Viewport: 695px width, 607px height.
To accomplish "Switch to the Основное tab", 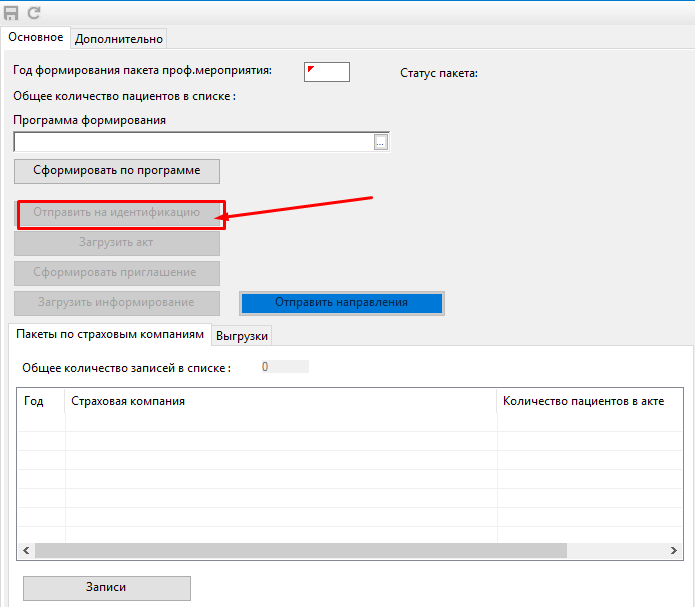I will pos(36,38).
